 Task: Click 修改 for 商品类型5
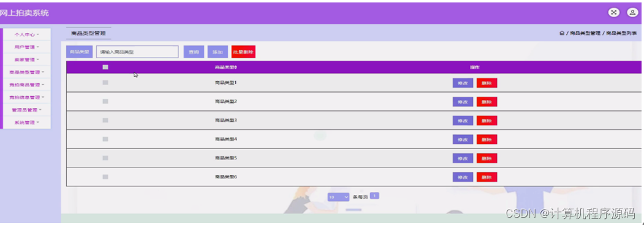(463, 159)
